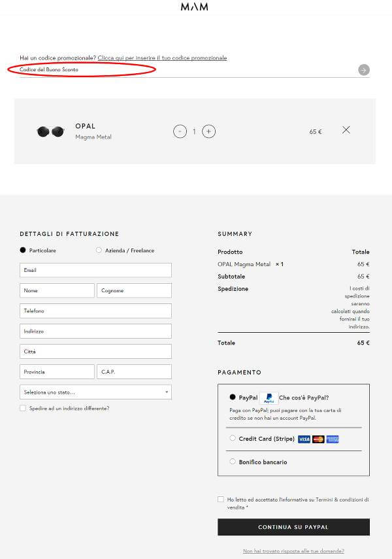The width and height of the screenshot is (392, 559).
Task: Open the Che cos'è PayPal link
Action: (304, 398)
